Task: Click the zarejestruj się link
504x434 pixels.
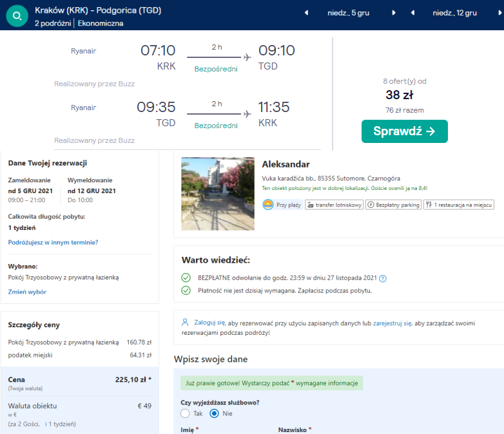Action: [x=392, y=323]
